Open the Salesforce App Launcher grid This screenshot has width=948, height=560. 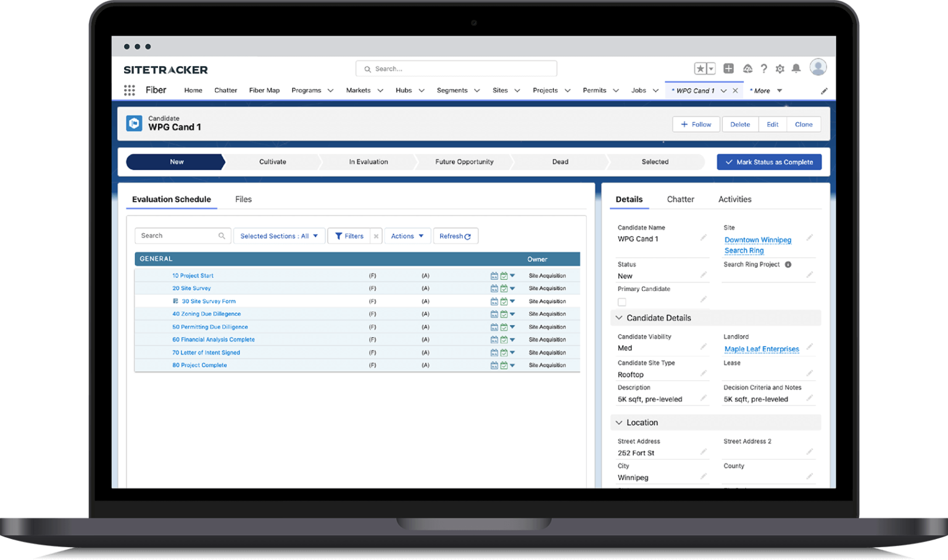tap(129, 90)
